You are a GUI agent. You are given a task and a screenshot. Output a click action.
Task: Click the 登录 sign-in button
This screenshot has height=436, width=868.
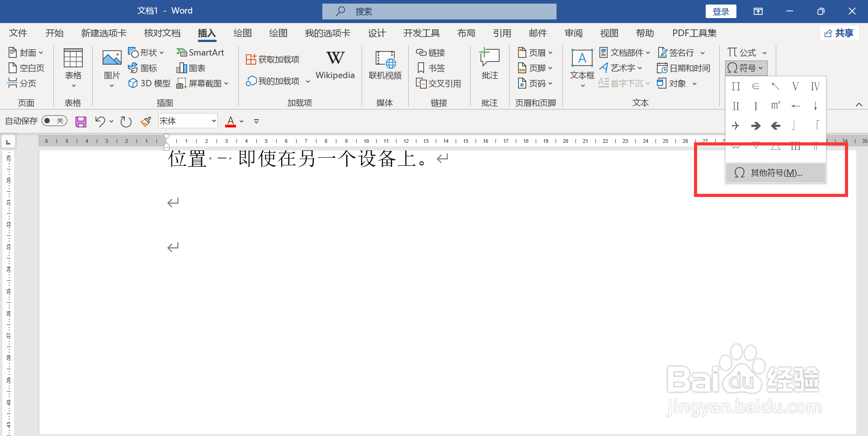721,11
